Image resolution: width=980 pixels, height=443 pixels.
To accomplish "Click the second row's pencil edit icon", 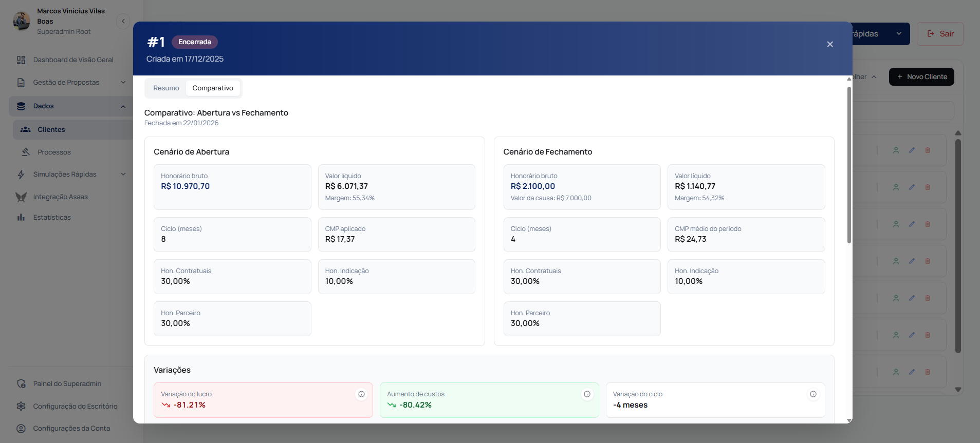I will pyautogui.click(x=912, y=187).
